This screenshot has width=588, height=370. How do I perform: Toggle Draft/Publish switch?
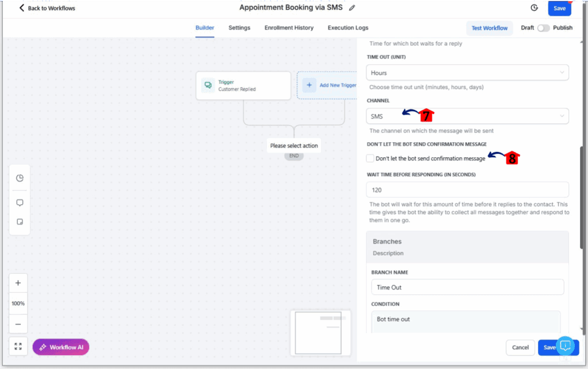point(543,28)
